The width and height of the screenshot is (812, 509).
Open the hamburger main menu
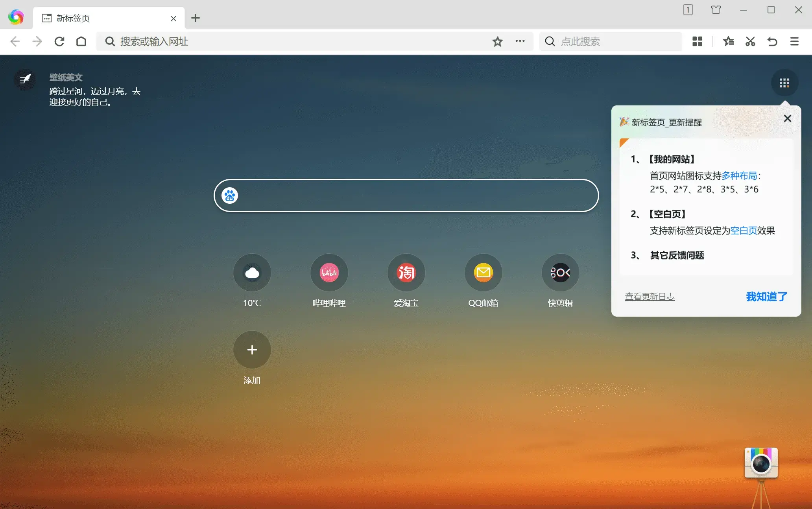pos(794,41)
